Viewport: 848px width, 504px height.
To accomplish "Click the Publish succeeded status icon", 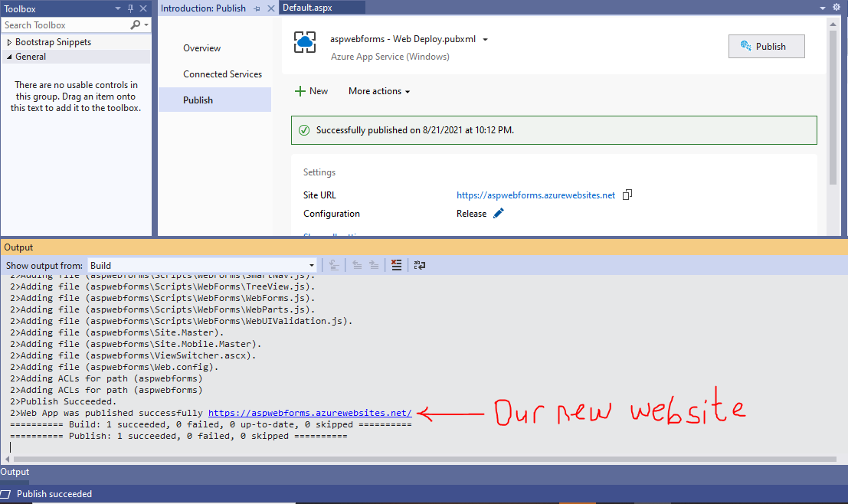I will tap(5, 494).
